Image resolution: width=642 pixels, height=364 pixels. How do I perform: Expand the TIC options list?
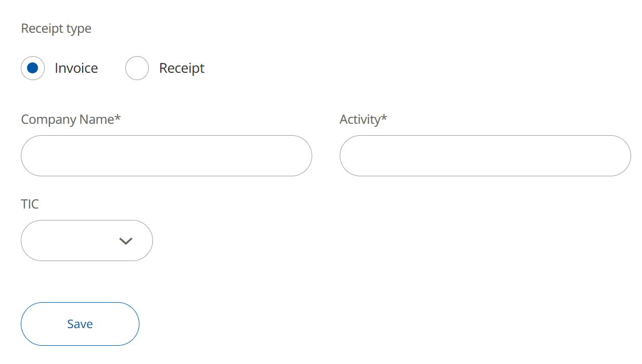126,241
